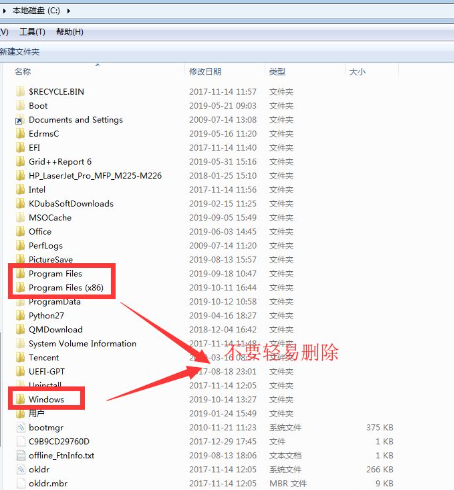Image resolution: width=454 pixels, height=490 pixels.
Task: Open the 工具(T) menu
Action: point(32,32)
